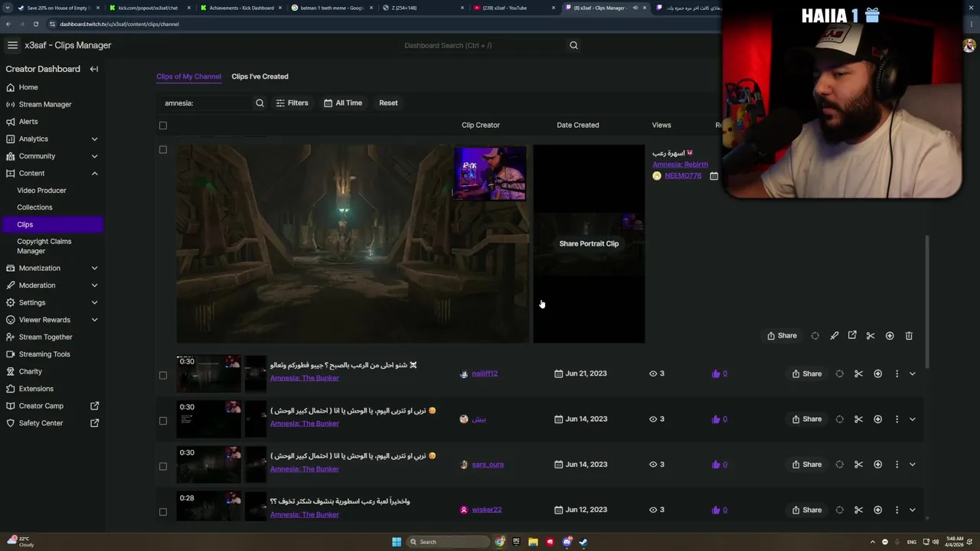
Task: Open three-dot menu on naiiiff12 clip row
Action: tap(897, 373)
